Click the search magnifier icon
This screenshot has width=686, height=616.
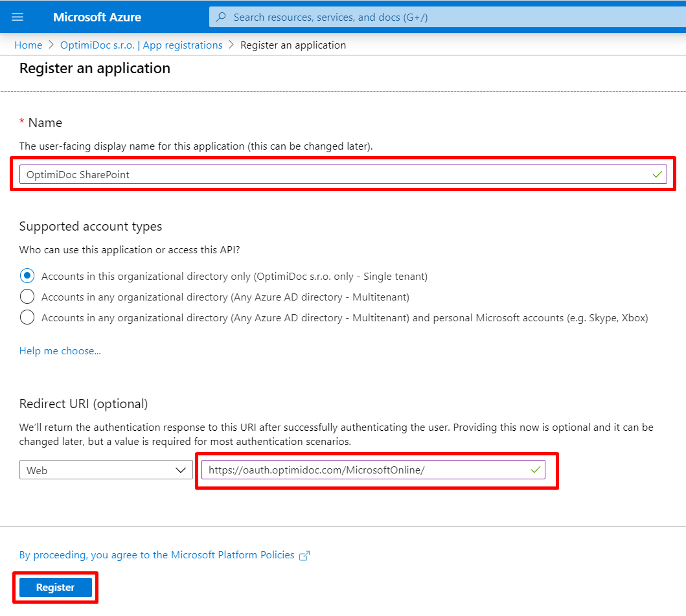pyautogui.click(x=222, y=17)
